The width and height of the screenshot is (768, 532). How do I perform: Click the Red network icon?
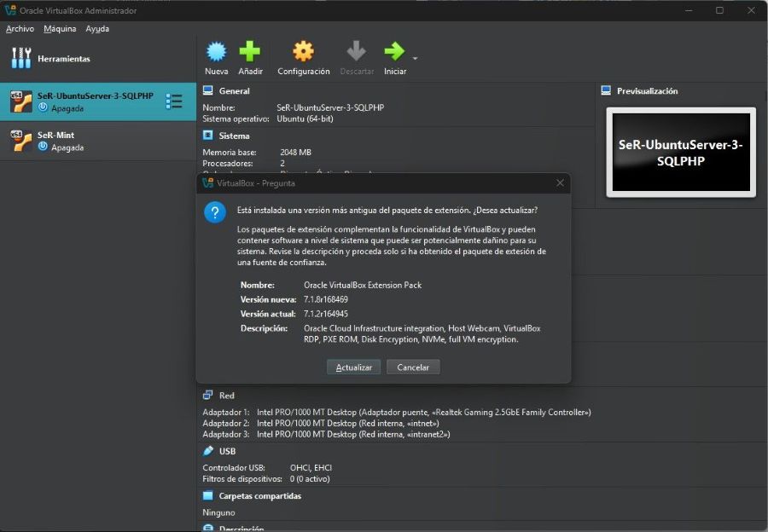click(x=207, y=395)
